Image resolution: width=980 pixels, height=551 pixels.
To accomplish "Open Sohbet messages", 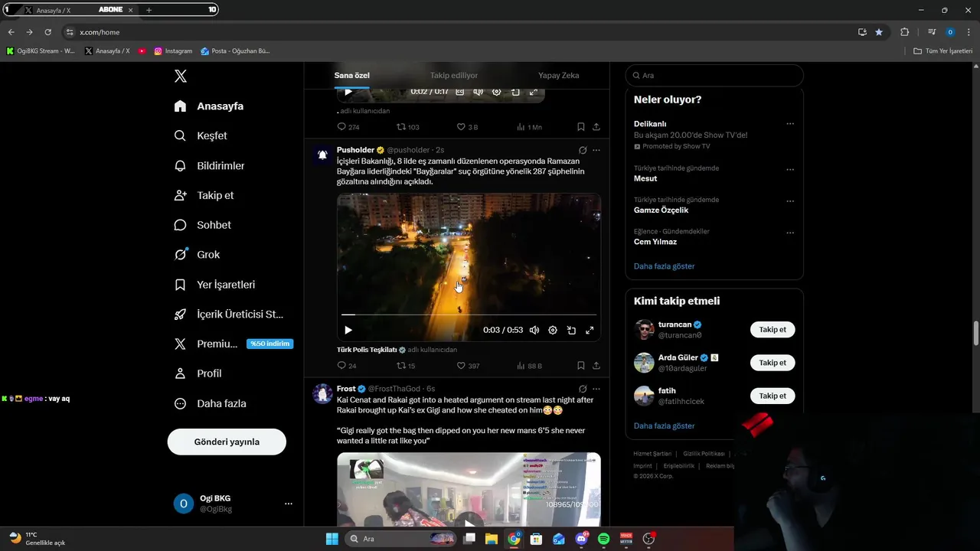I will [202, 225].
